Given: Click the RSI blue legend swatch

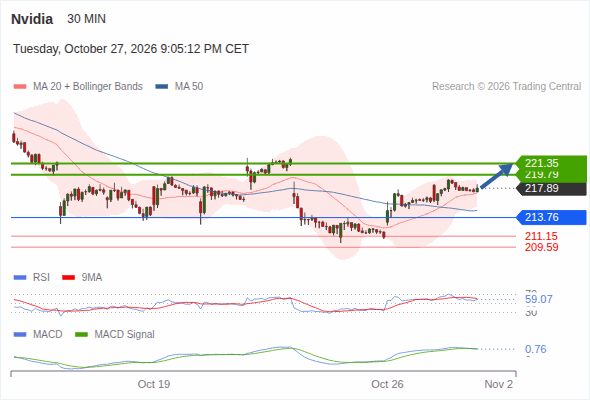Looking at the screenshot, I should pos(20,278).
